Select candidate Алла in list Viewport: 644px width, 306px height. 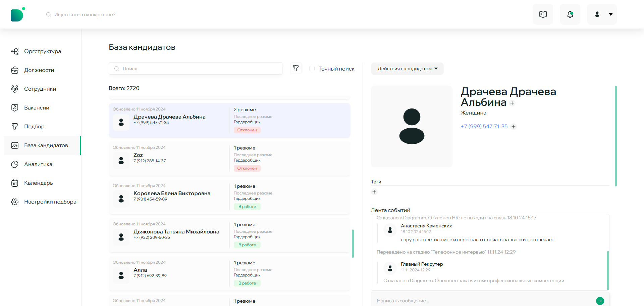[229, 273]
